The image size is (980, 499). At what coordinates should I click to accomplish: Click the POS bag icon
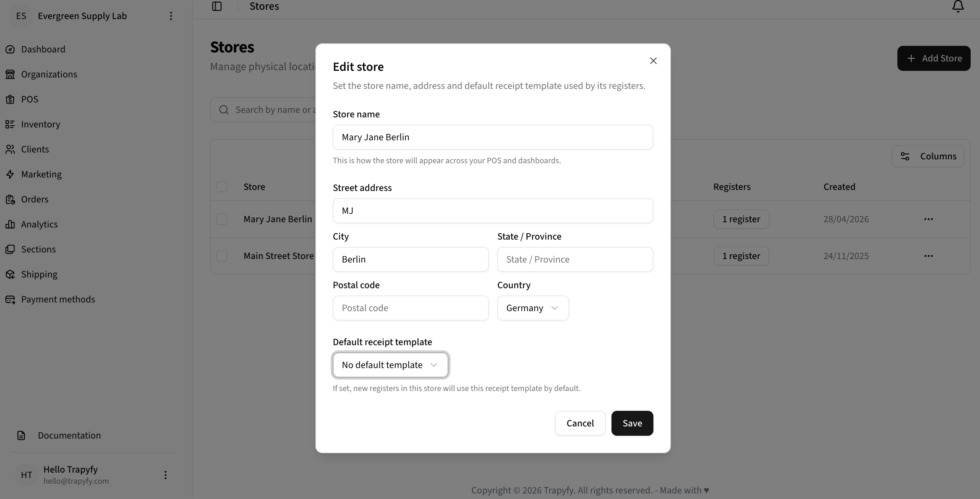coord(10,99)
